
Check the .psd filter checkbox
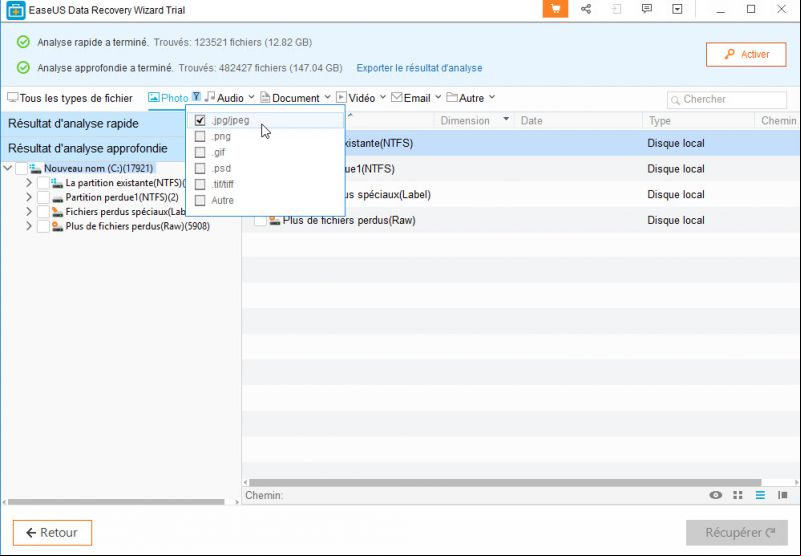(200, 168)
